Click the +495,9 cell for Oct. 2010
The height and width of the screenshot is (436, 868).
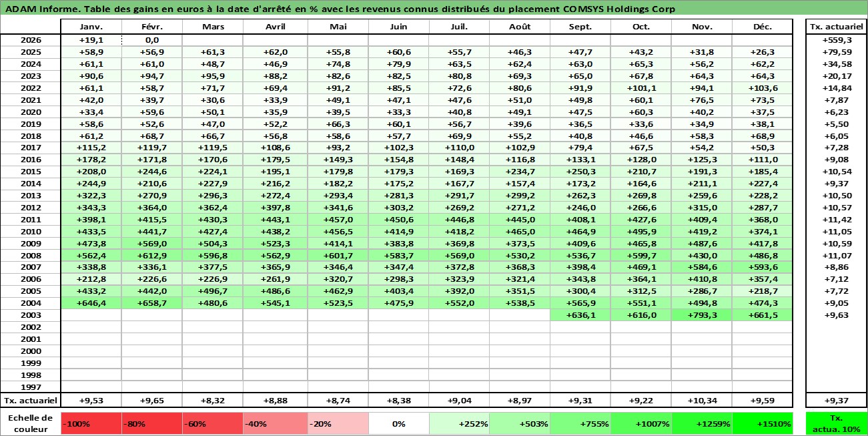pos(640,232)
